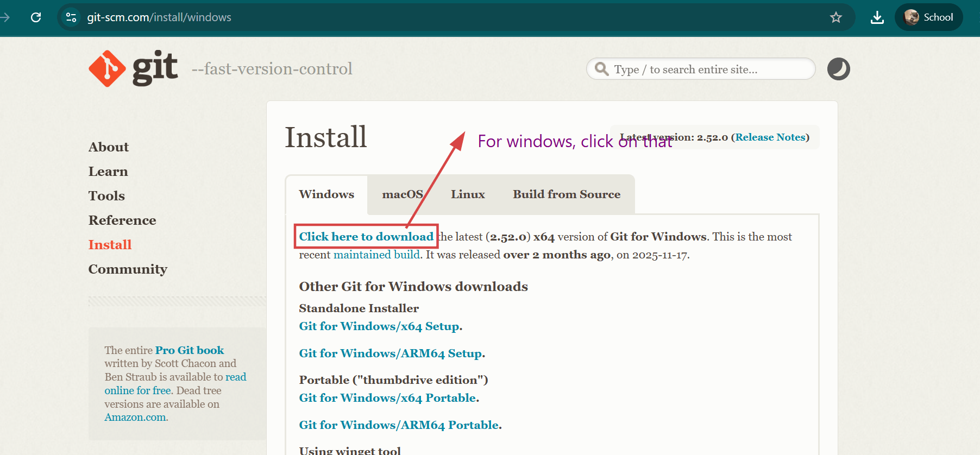This screenshot has height=455, width=980.
Task: Download Git for Windows/x64 Portable
Action: coord(388,398)
